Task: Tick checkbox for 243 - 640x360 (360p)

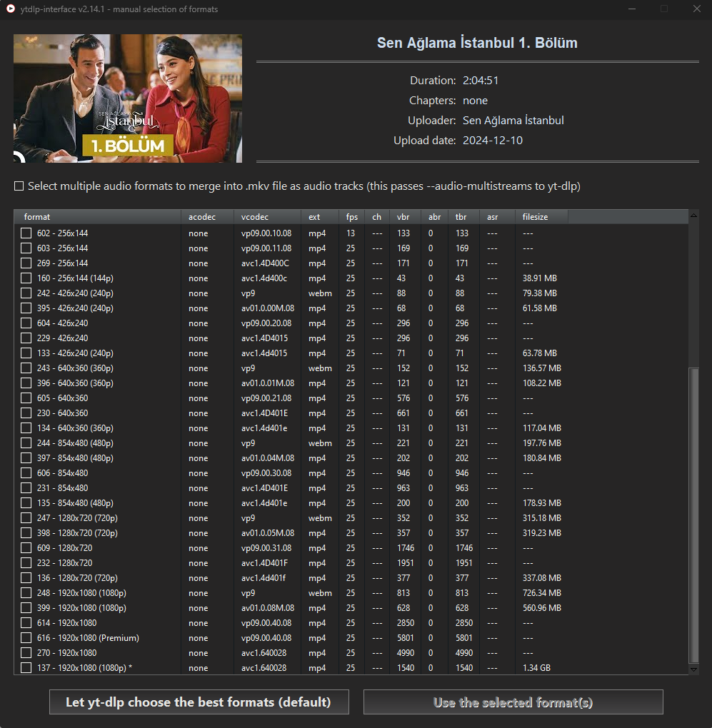Action: click(x=26, y=368)
